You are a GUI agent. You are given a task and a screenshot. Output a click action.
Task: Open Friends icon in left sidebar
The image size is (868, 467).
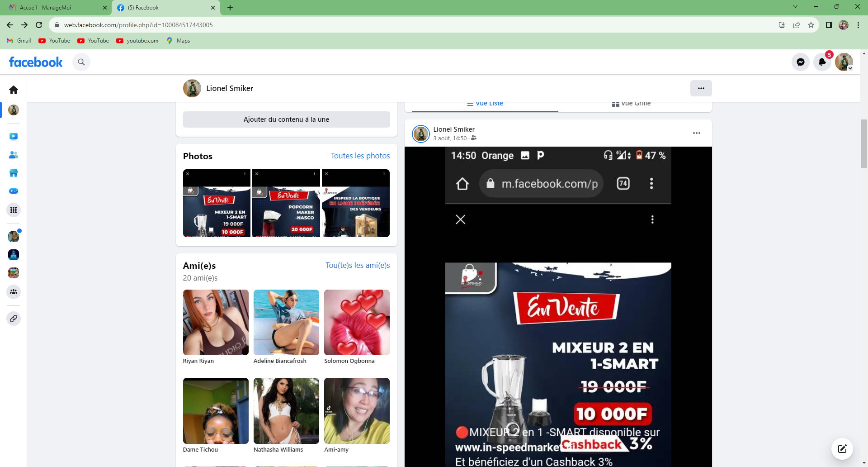click(x=14, y=155)
